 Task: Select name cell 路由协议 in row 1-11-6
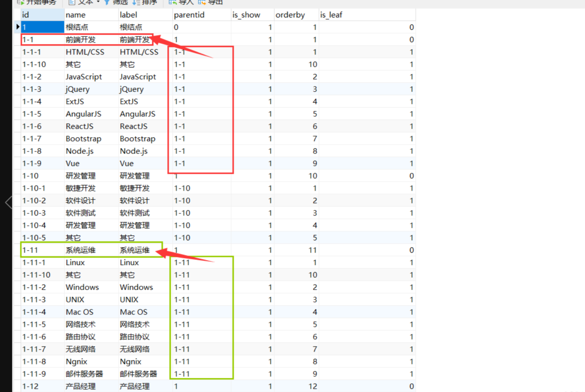point(91,337)
